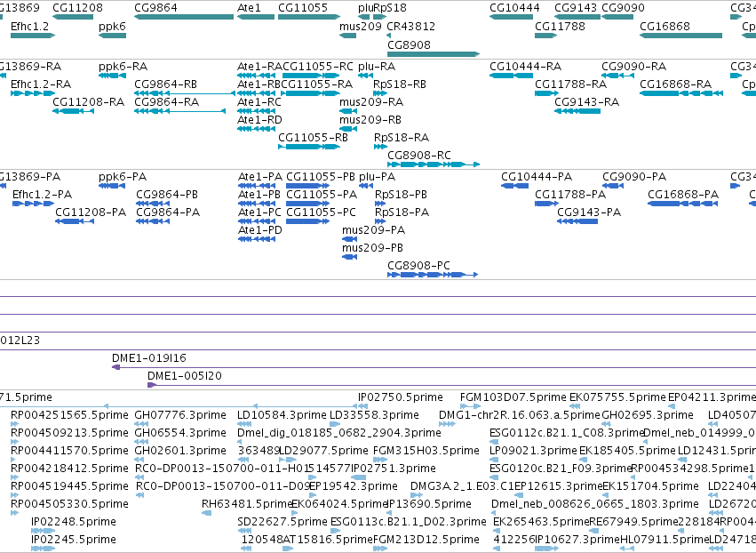Click the RpS18 gene label
This screenshot has width=756, height=553.
[x=390, y=8]
